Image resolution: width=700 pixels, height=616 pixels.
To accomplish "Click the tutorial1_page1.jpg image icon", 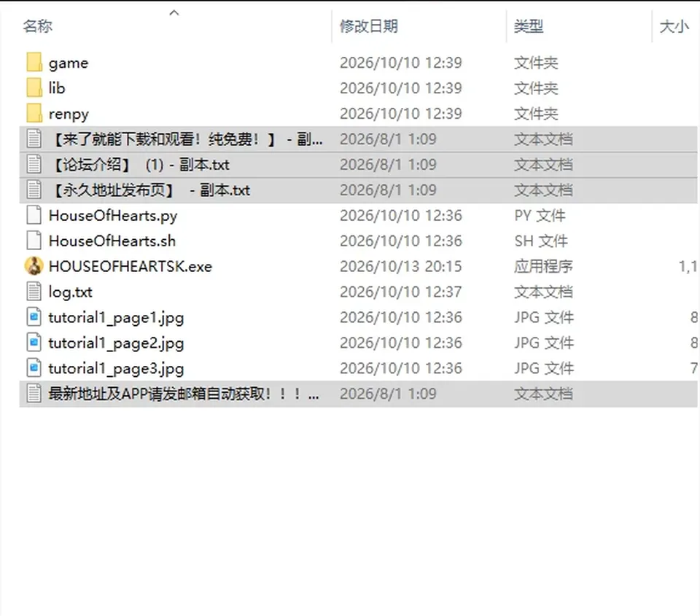I will (34, 317).
